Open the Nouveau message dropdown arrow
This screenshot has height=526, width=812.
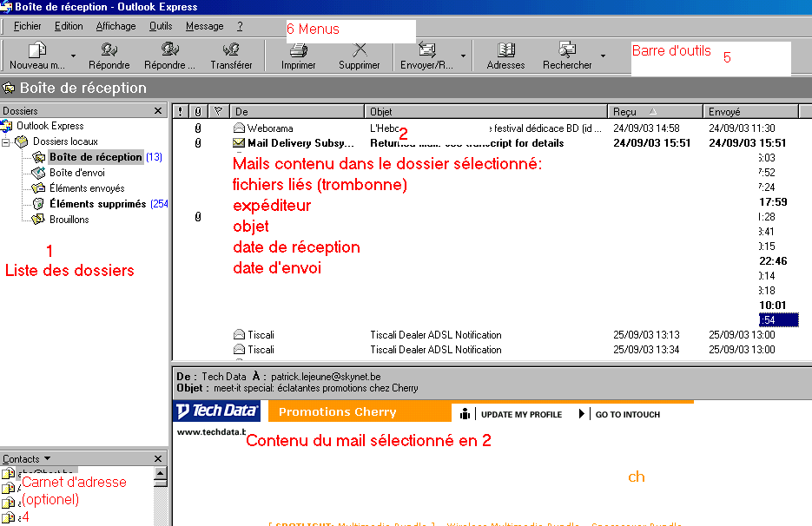tap(73, 56)
